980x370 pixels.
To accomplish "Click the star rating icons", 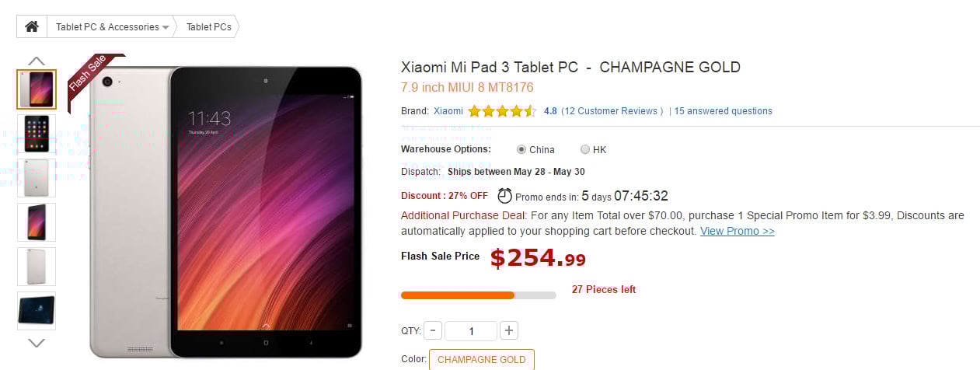I will pyautogui.click(x=501, y=111).
